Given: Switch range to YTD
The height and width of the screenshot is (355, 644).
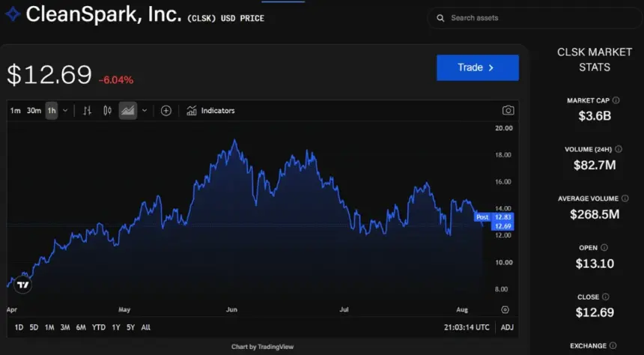Looking at the screenshot, I should click(99, 327).
